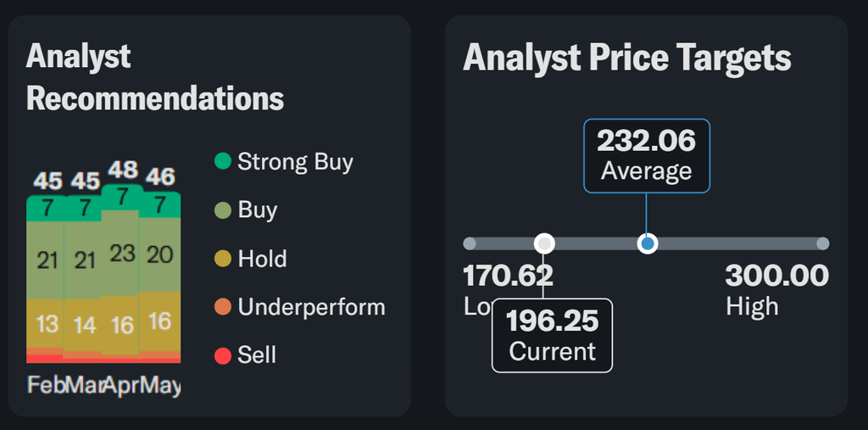Click the Feb bar's Buy segment
Screen dimensions: 868x430
coord(47,259)
